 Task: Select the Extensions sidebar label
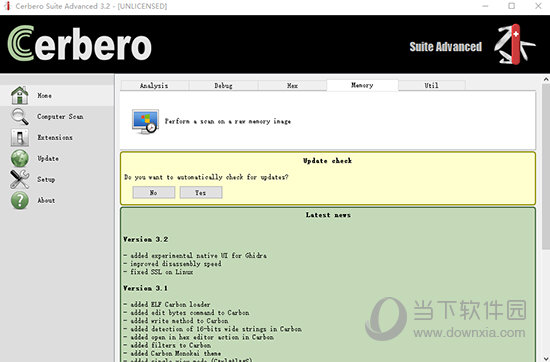tap(55, 138)
